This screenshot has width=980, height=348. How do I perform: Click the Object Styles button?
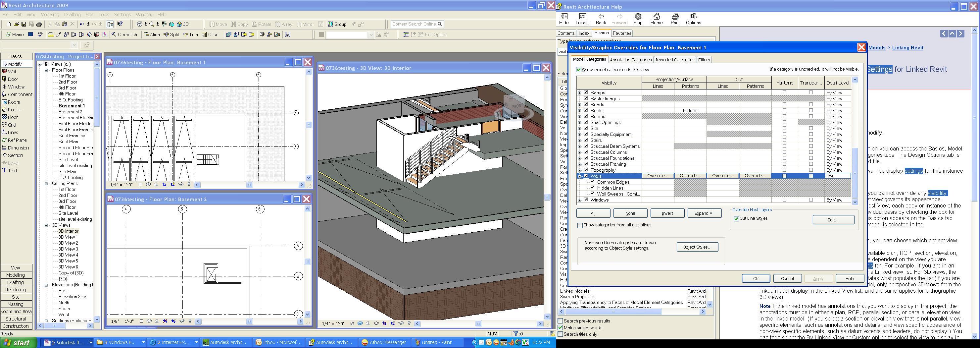coord(697,247)
